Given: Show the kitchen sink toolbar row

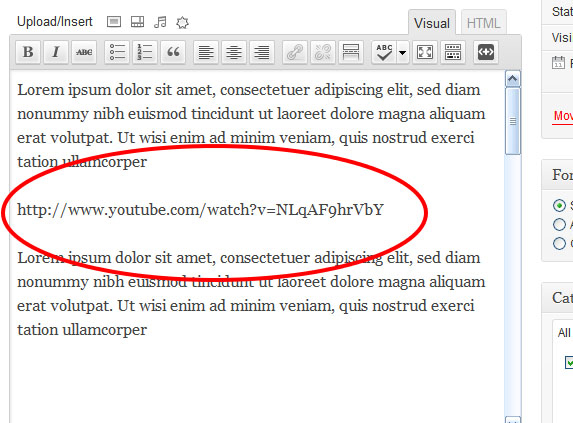Looking at the screenshot, I should tap(453, 52).
